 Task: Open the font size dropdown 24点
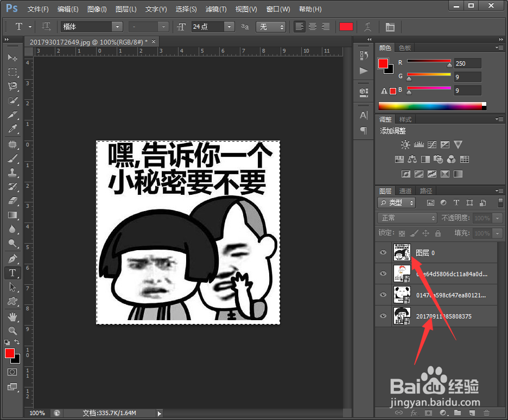point(229,27)
